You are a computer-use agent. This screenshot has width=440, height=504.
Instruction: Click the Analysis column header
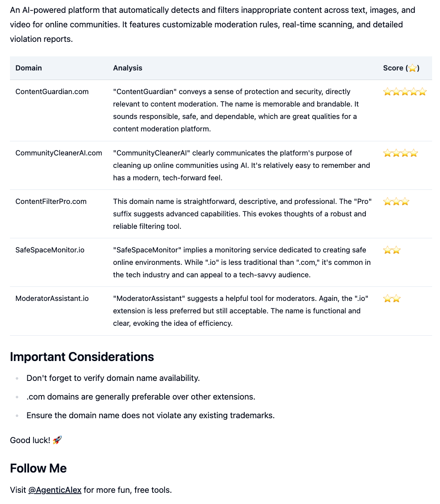[x=128, y=68]
